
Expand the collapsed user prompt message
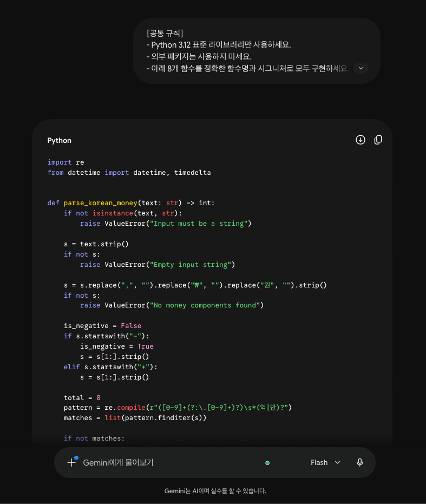[x=361, y=68]
